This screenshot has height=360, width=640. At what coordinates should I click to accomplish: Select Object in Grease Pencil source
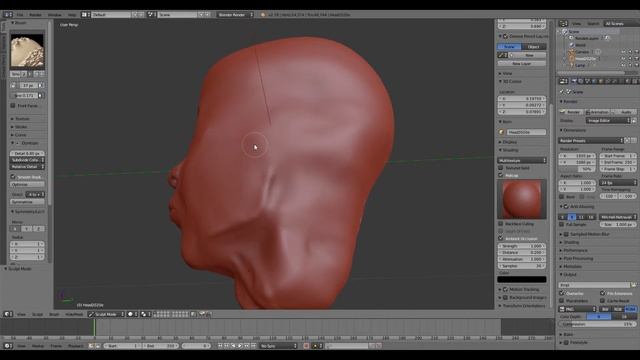coord(534,47)
